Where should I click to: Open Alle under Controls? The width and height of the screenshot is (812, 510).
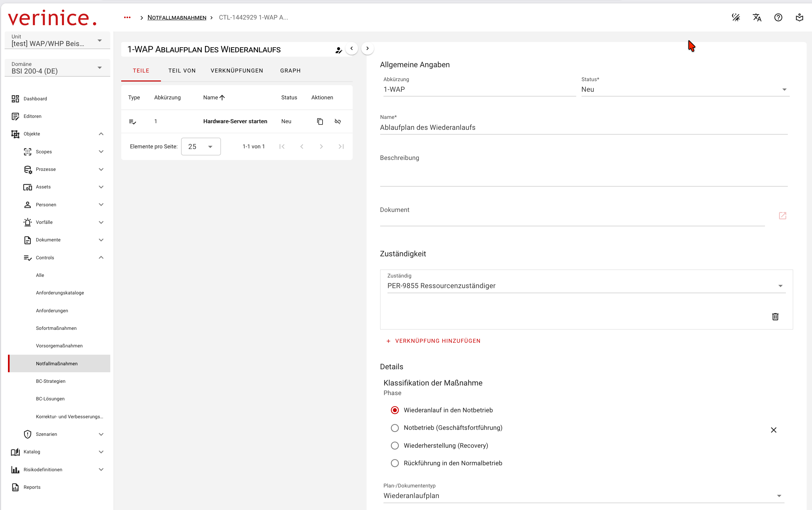59,275
